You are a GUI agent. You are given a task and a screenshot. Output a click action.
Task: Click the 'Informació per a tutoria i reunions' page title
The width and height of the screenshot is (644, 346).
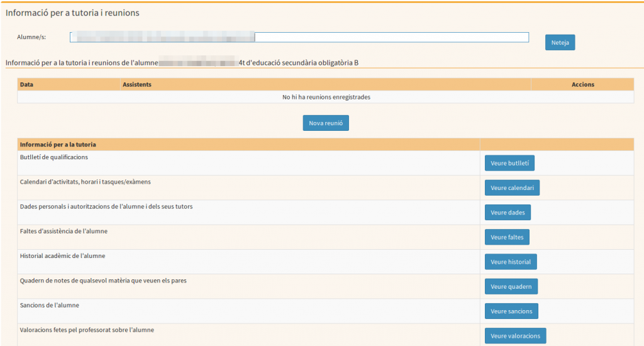(x=72, y=13)
